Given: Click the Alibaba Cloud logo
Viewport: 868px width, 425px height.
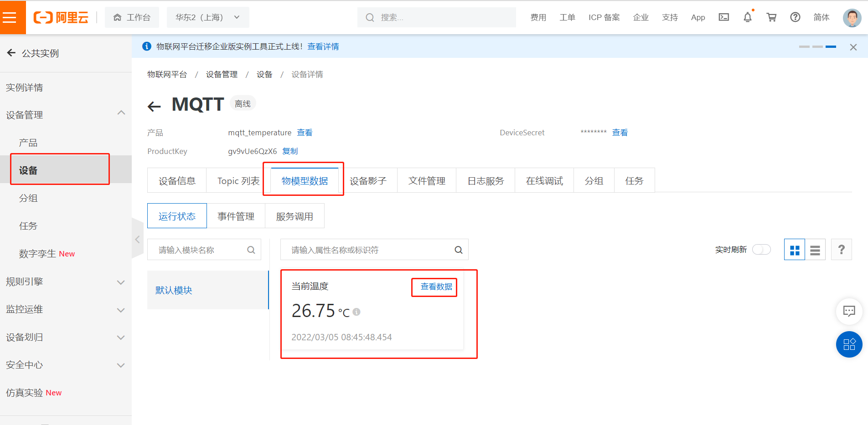Looking at the screenshot, I should [61, 17].
